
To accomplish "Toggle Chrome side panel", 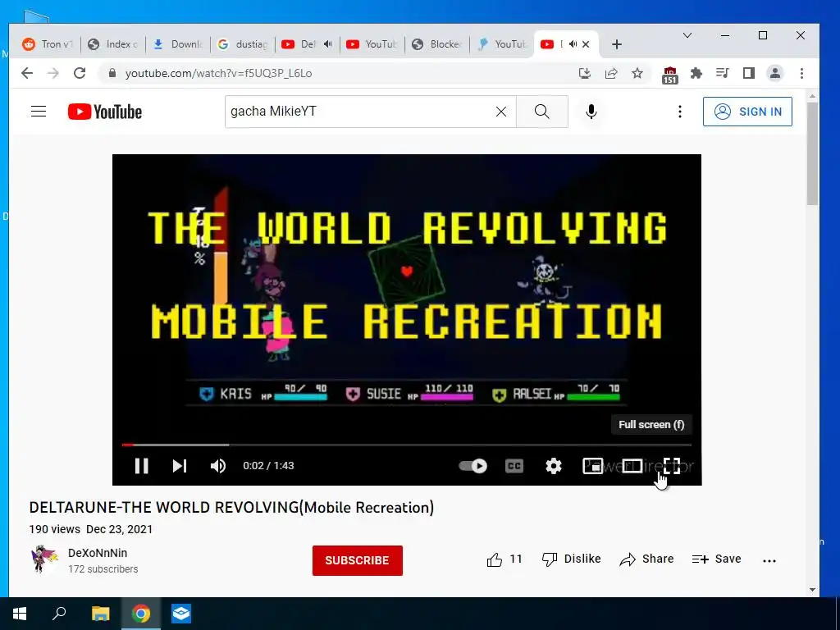I will pyautogui.click(x=748, y=73).
